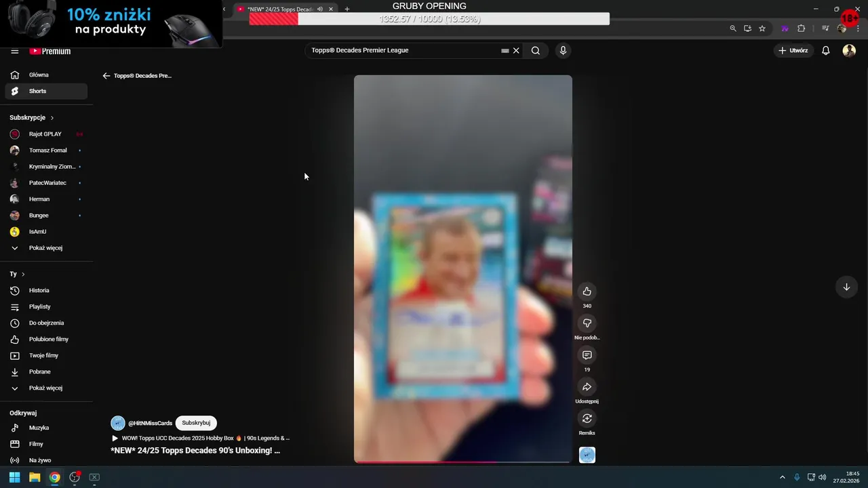Open the YouTube hamburger guide menu
The image size is (868, 488).
(x=14, y=52)
